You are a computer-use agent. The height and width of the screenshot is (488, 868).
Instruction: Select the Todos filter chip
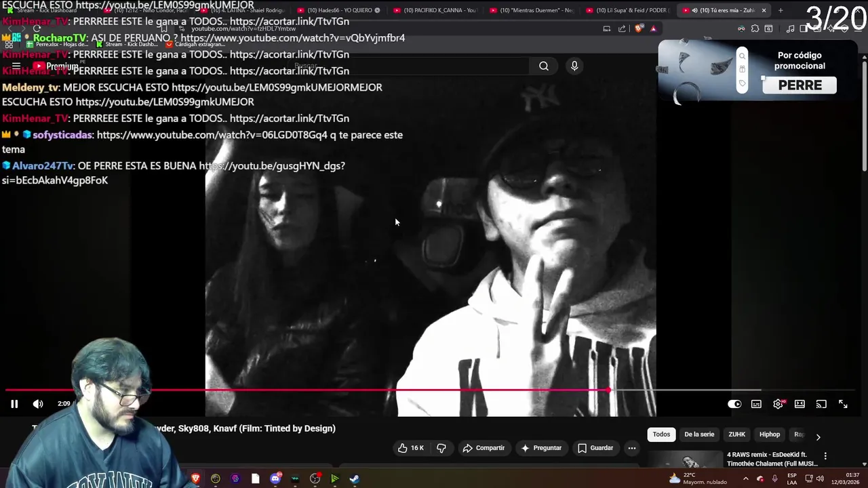coord(661,434)
